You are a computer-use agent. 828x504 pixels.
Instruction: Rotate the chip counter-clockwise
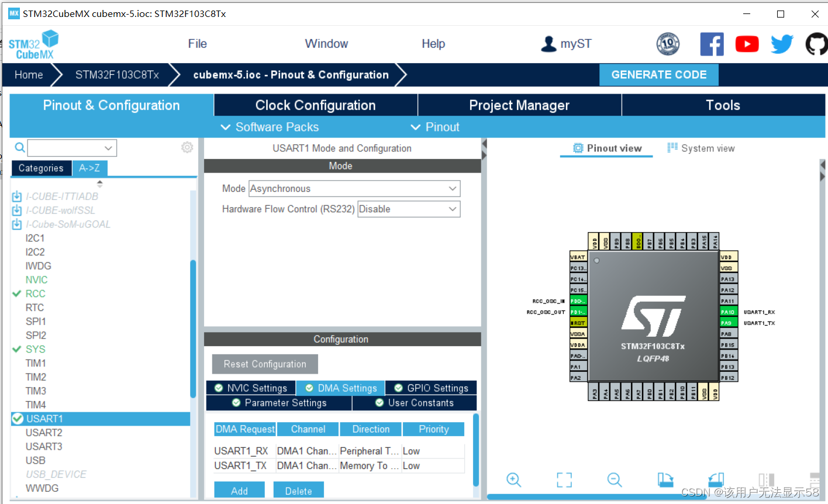click(716, 480)
